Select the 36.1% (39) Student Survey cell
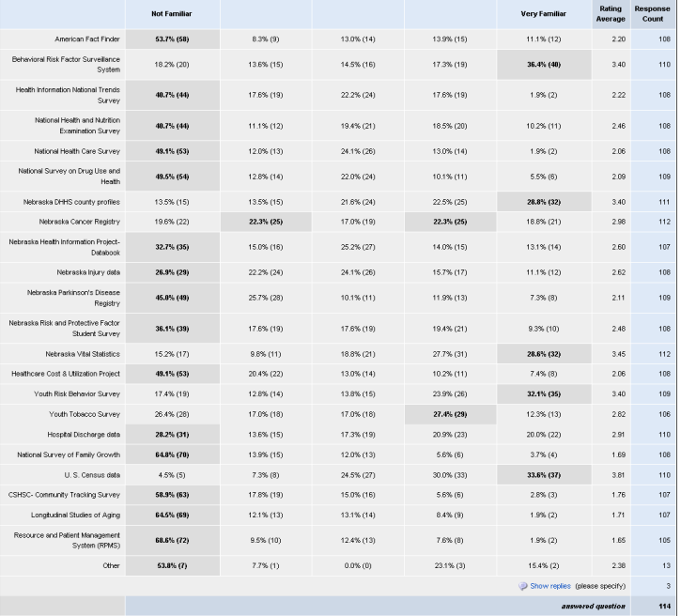The height and width of the screenshot is (616, 681). (173, 329)
